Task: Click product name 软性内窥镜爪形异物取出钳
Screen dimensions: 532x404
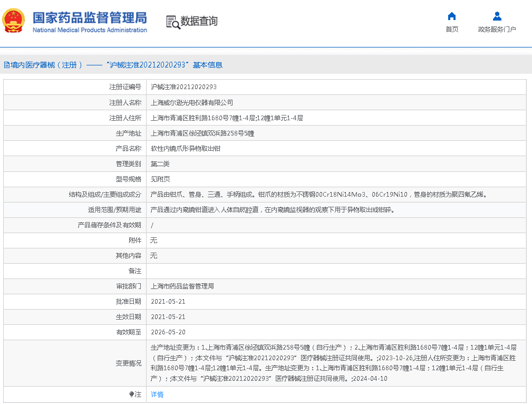Action: [x=185, y=148]
